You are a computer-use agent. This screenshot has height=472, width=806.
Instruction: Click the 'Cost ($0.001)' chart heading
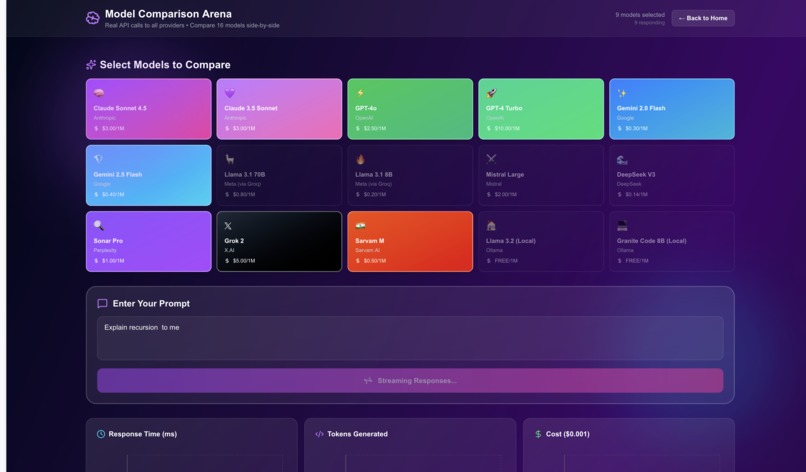[x=567, y=434]
